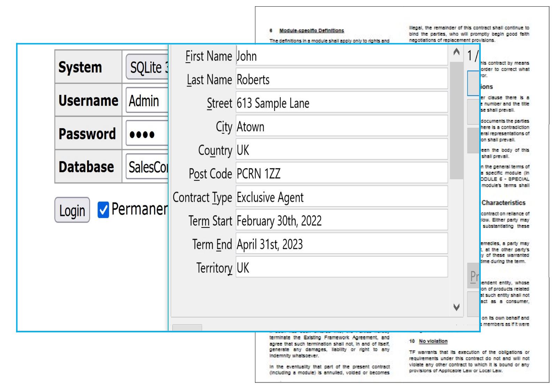Click the Database field showing SalesCon
Viewport: 557px width, 392px height.
coord(147,167)
